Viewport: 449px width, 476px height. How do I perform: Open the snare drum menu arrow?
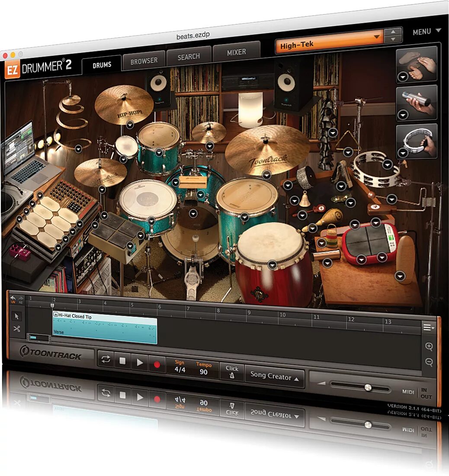[x=151, y=221]
